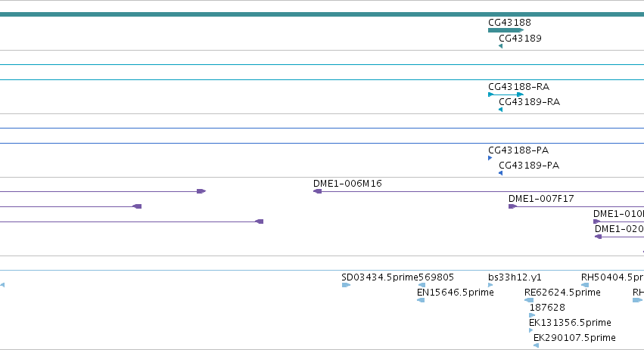Select the RH50404.5prime arrow glyph
644x350 pixels.
[x=585, y=285]
